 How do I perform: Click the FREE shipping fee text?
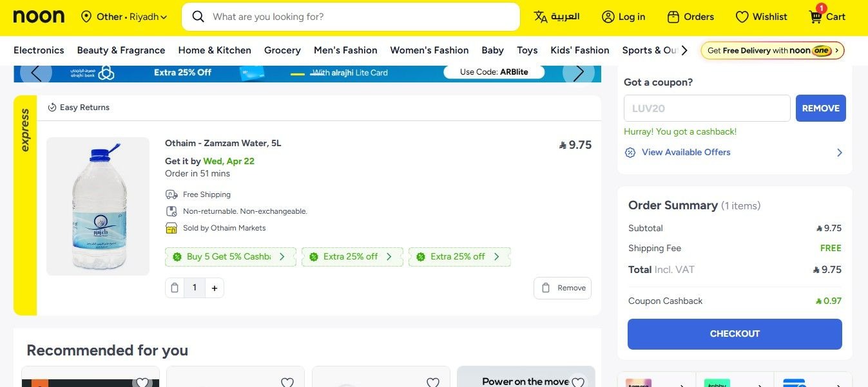(x=831, y=248)
